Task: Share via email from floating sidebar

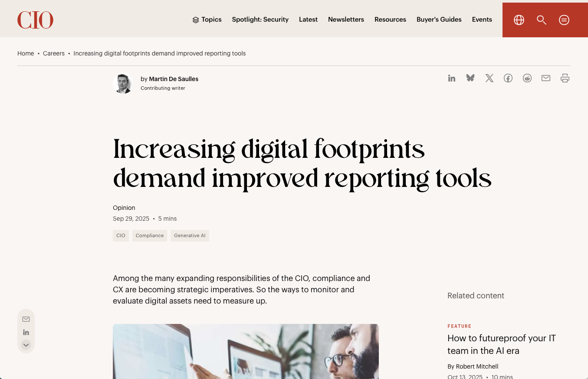Action: (x=26, y=319)
